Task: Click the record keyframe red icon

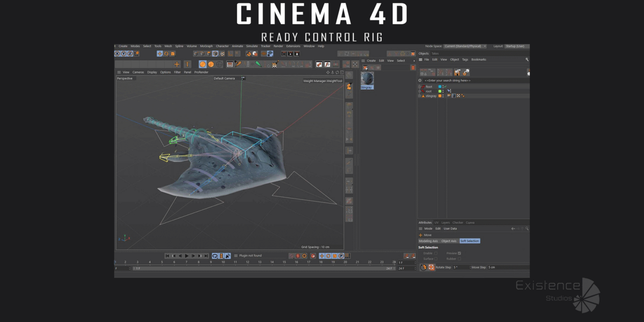Action: click(298, 256)
